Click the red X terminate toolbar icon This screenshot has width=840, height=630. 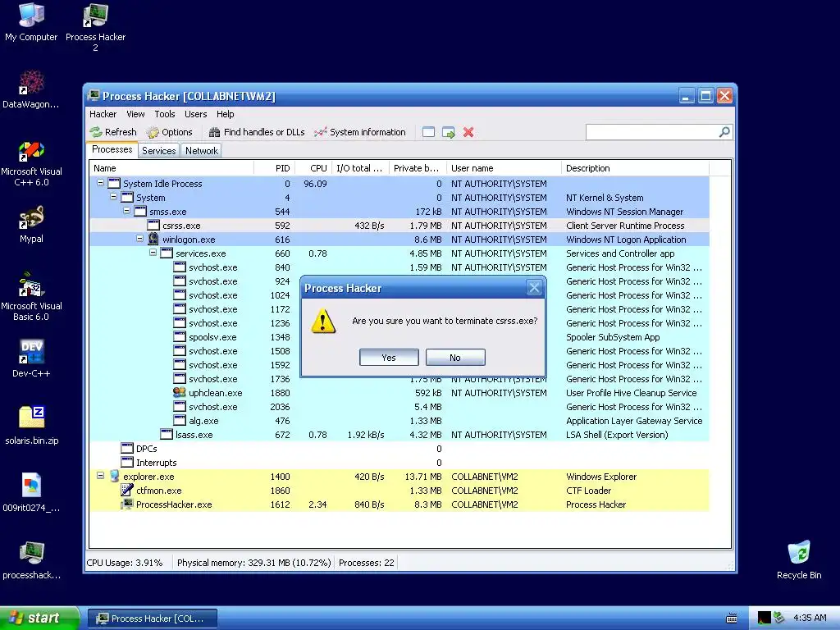468,132
